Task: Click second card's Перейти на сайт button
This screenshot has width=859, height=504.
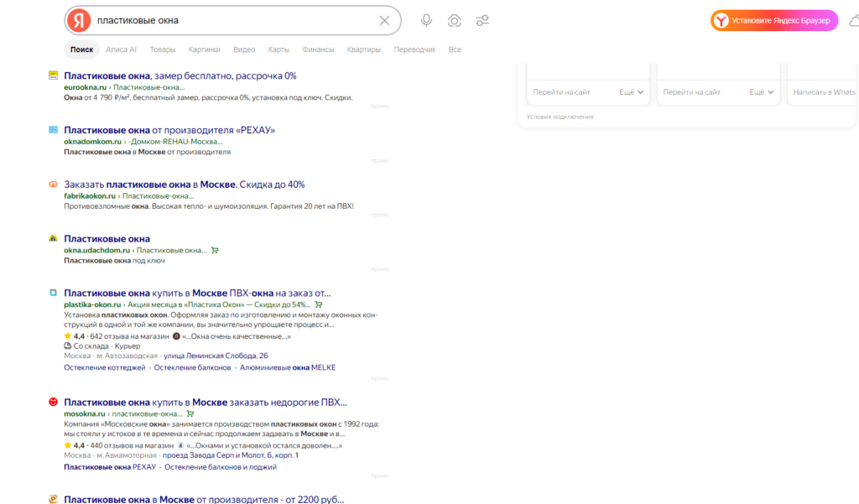Action: (692, 92)
